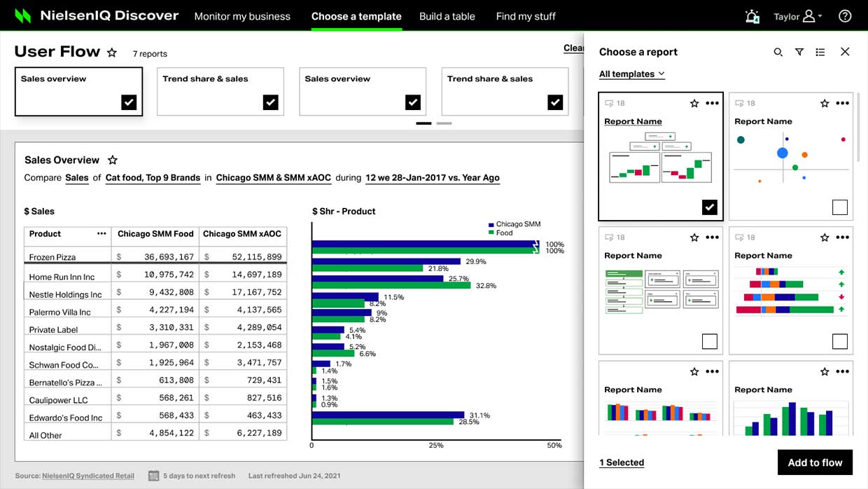The image size is (868, 489).
Task: Uncheck the last Trend share & sales card
Action: 555,102
